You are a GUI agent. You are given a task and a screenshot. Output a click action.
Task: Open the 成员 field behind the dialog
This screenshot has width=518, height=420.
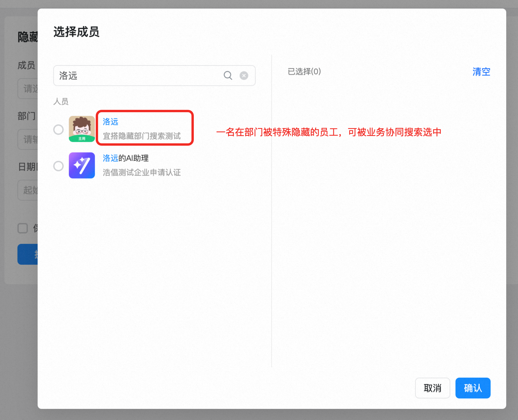click(28, 89)
